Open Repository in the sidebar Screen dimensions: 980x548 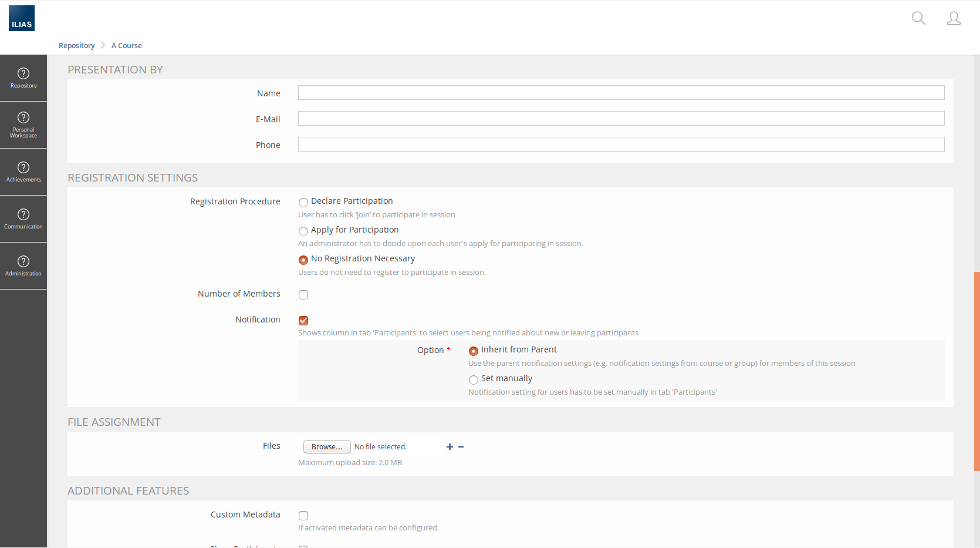[x=23, y=78]
